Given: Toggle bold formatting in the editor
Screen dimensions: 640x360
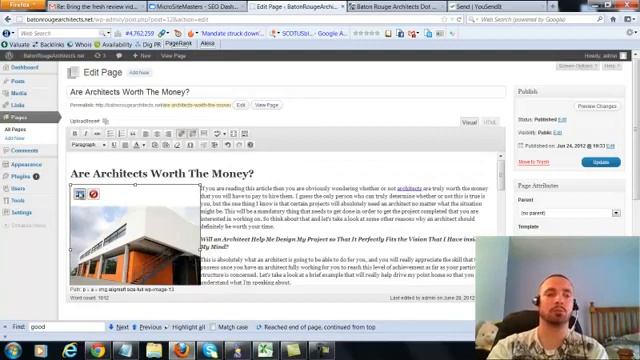Looking at the screenshot, I should tap(75, 133).
